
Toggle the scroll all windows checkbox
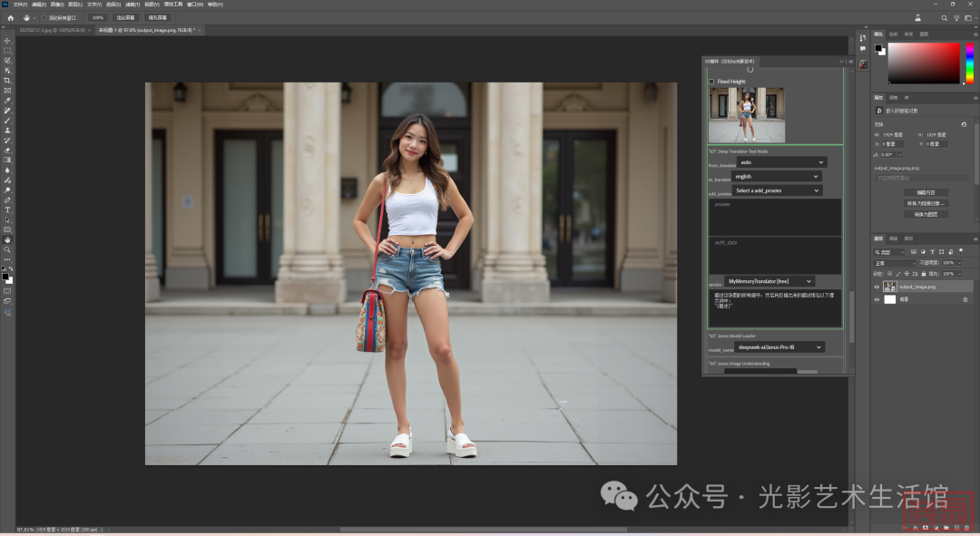pyautogui.click(x=44, y=17)
